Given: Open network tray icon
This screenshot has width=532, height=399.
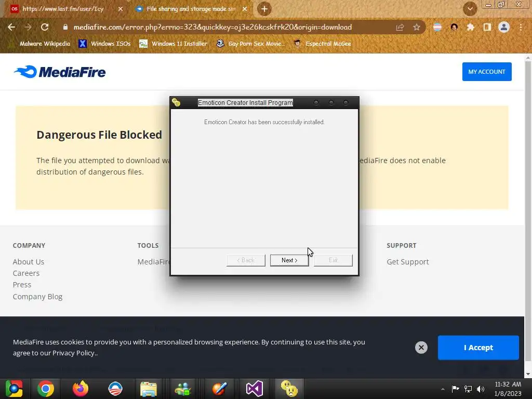Looking at the screenshot, I should (468, 389).
